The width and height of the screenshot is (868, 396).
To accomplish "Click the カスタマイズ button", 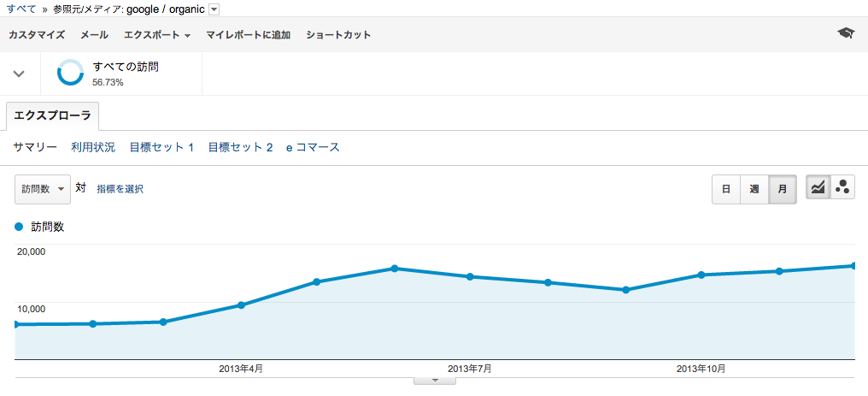I will pyautogui.click(x=37, y=34).
